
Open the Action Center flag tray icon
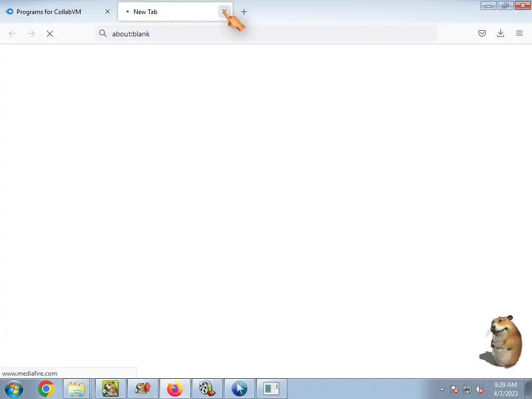click(455, 389)
